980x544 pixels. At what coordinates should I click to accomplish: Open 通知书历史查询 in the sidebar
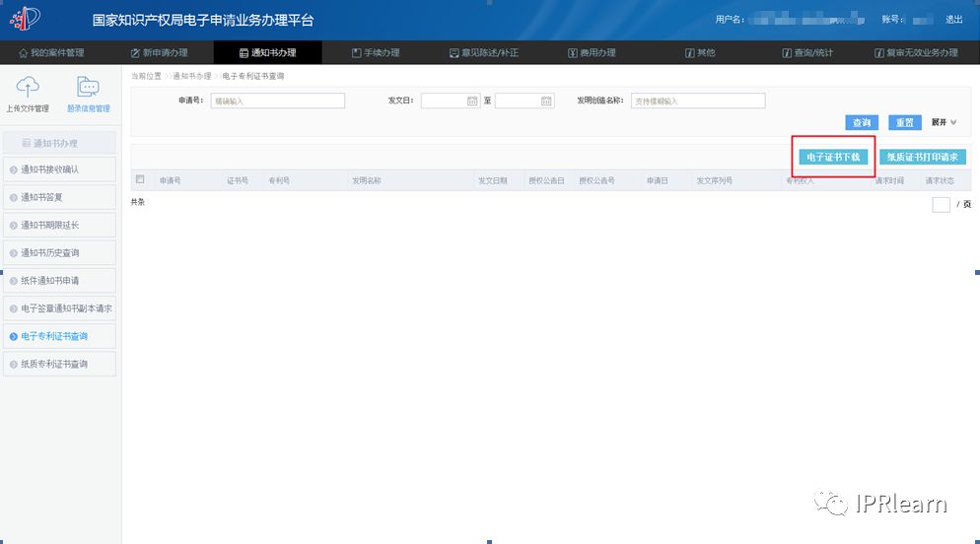coord(59,253)
